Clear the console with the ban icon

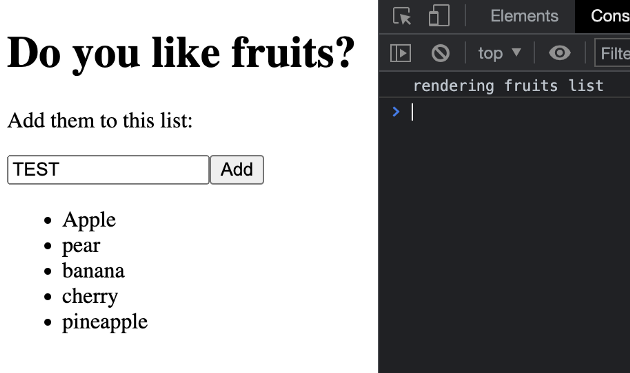click(440, 53)
